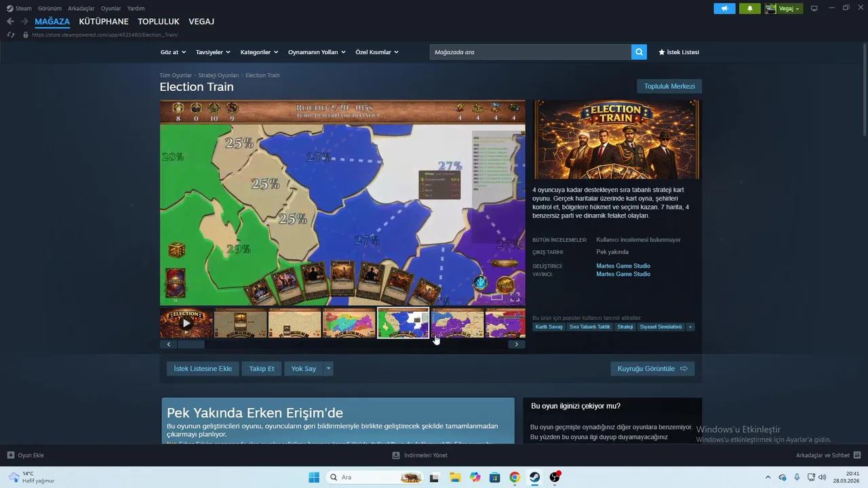Open the green notifications bell

pyautogui.click(x=749, y=8)
